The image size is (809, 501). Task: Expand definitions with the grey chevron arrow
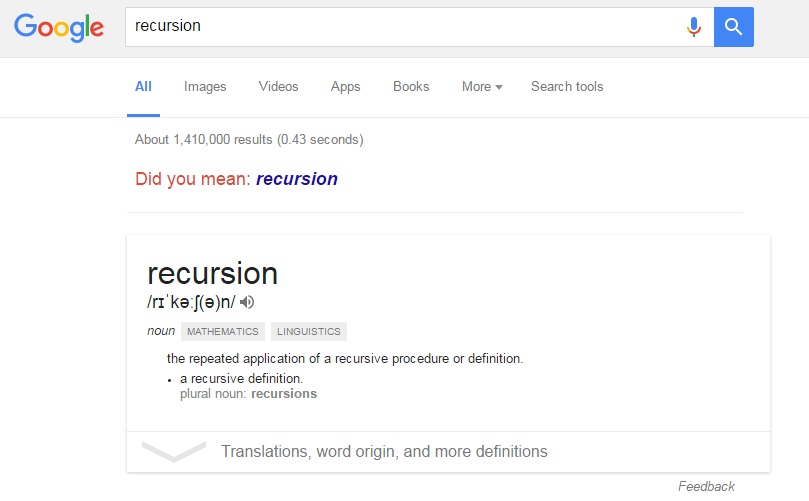[x=174, y=451]
